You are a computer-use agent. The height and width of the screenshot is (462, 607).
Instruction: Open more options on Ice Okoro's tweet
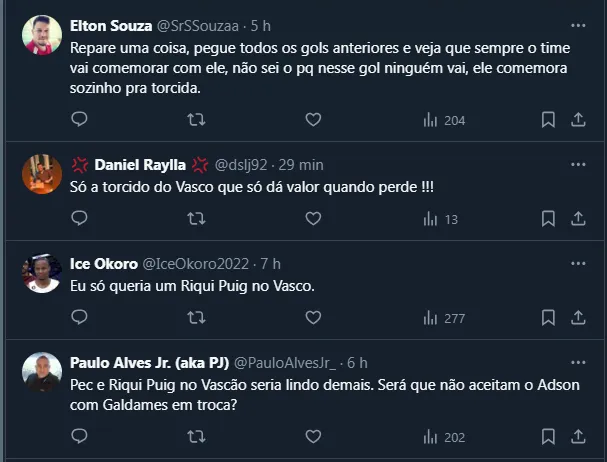[x=578, y=264]
